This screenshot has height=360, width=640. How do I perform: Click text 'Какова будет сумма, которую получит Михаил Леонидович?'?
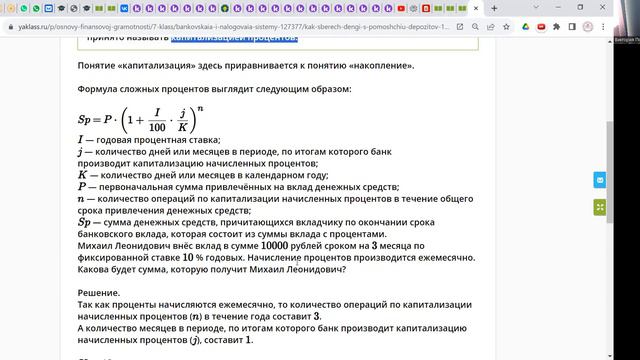point(212,269)
